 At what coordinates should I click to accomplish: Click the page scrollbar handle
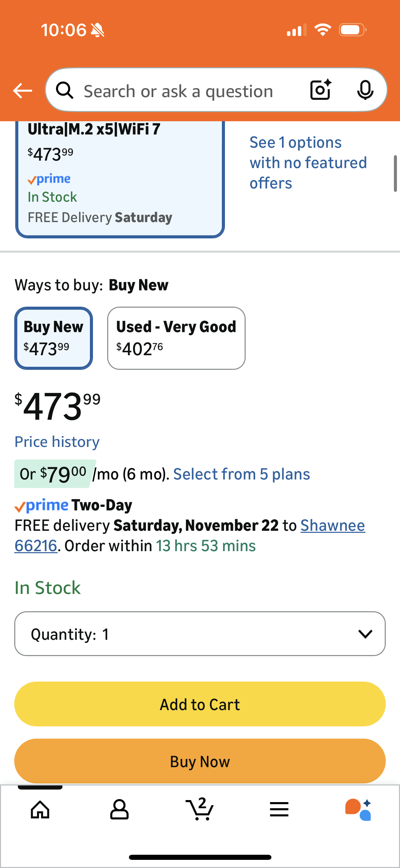pyautogui.click(x=395, y=174)
